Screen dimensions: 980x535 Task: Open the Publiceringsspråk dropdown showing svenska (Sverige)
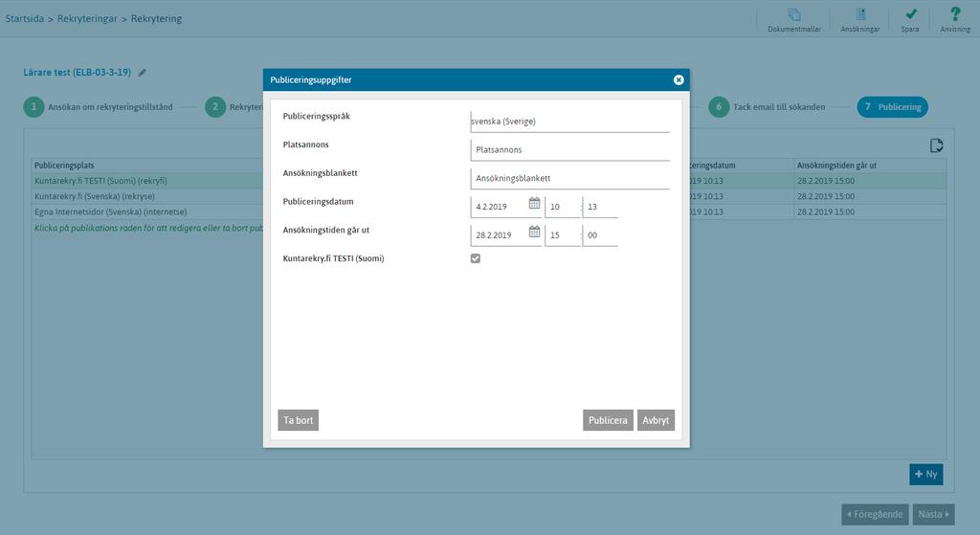(569, 122)
